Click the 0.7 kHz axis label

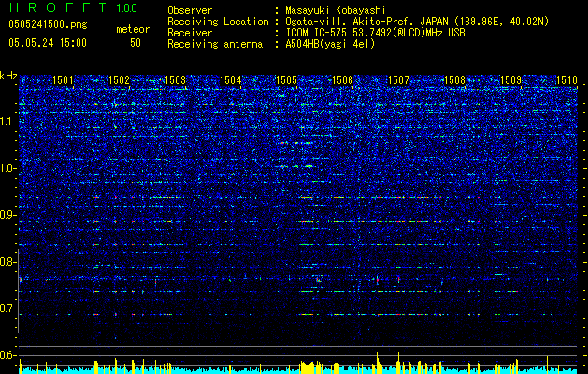[8, 309]
